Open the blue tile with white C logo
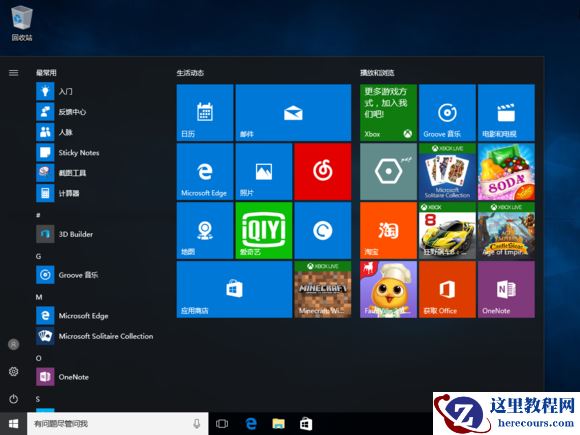The width and height of the screenshot is (580, 435). pyautogui.click(x=323, y=230)
